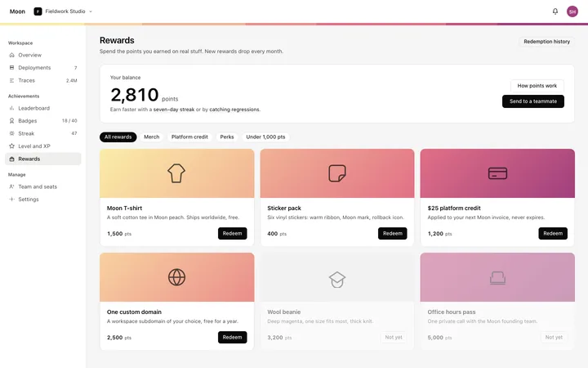Click the Sticker pack title
The height and width of the screenshot is (368, 588).
pyautogui.click(x=284, y=208)
